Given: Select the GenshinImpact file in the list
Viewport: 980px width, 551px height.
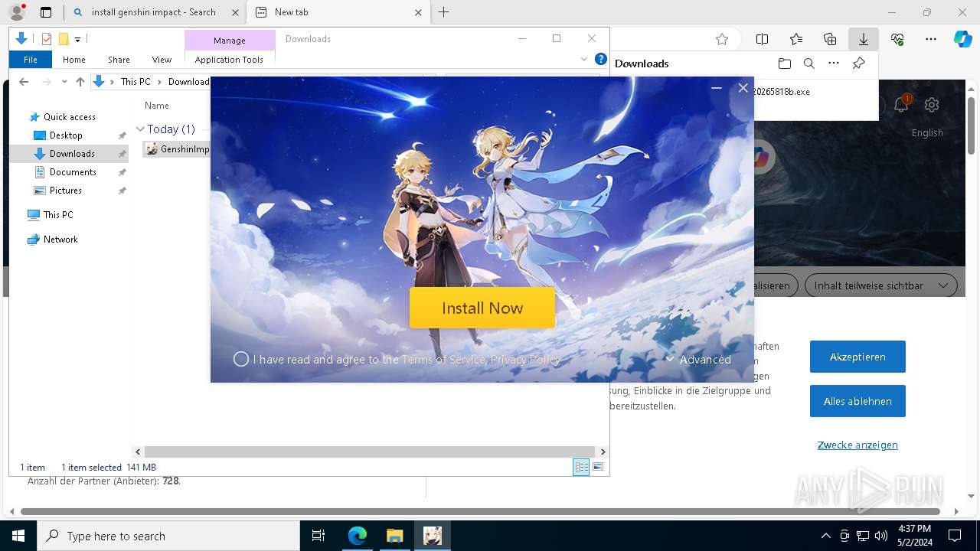Looking at the screenshot, I should click(178, 149).
